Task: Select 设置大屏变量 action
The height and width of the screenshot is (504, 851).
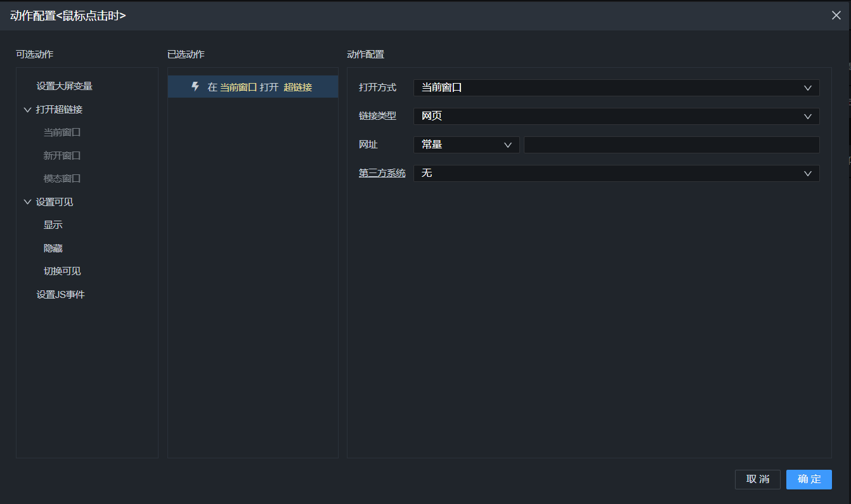Action: tap(65, 86)
